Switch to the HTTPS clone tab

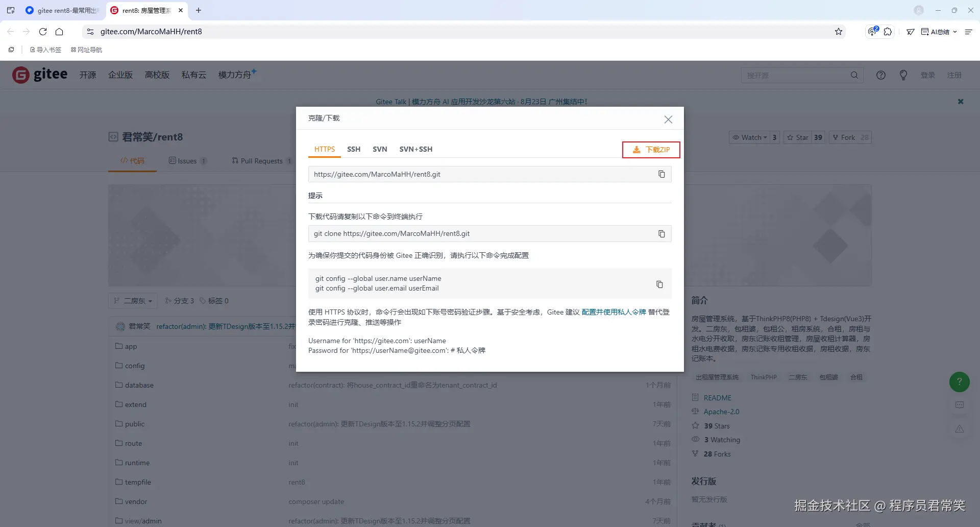325,149
